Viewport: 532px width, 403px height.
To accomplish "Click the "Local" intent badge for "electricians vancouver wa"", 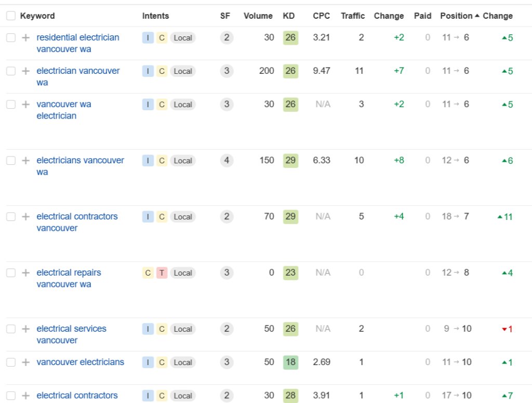I will [x=182, y=160].
